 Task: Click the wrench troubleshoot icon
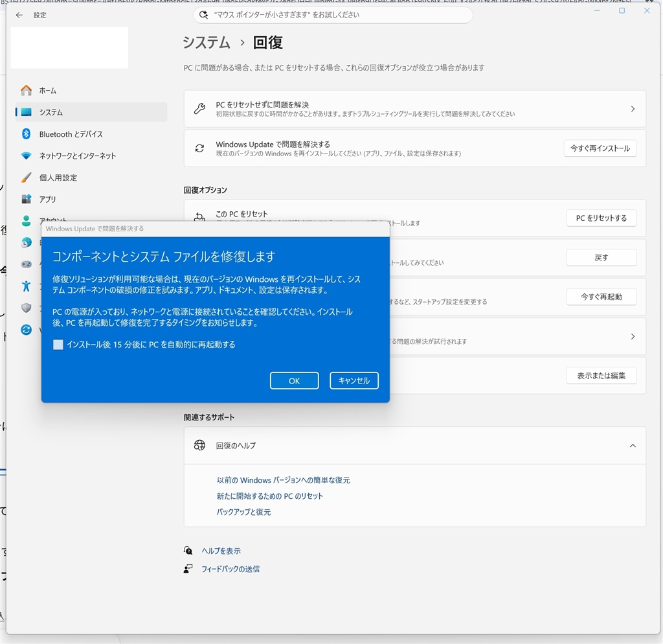199,109
